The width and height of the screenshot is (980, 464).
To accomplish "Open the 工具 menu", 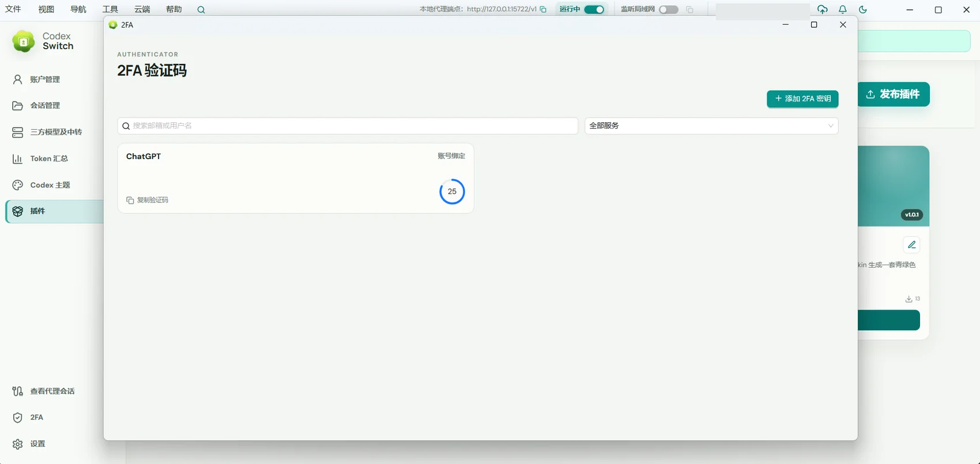I will [110, 9].
